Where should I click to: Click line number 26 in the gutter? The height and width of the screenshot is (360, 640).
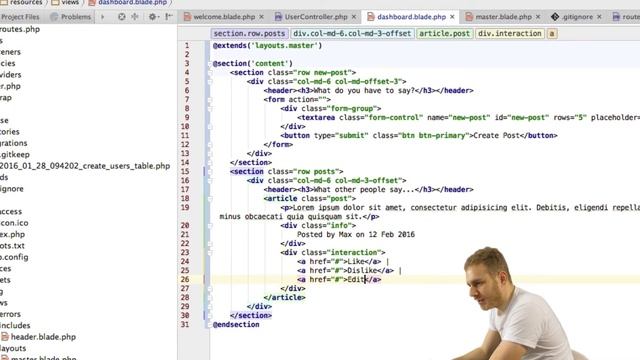click(x=185, y=280)
